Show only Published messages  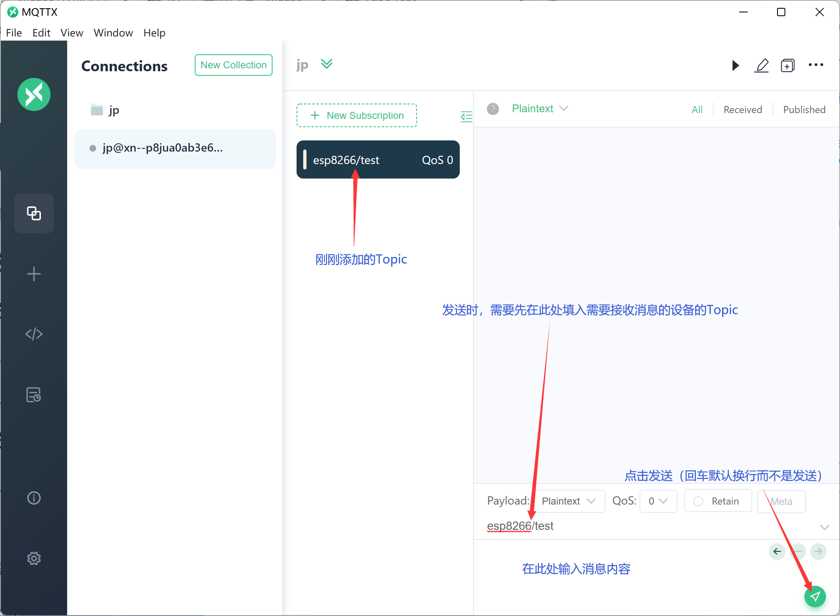(x=804, y=110)
